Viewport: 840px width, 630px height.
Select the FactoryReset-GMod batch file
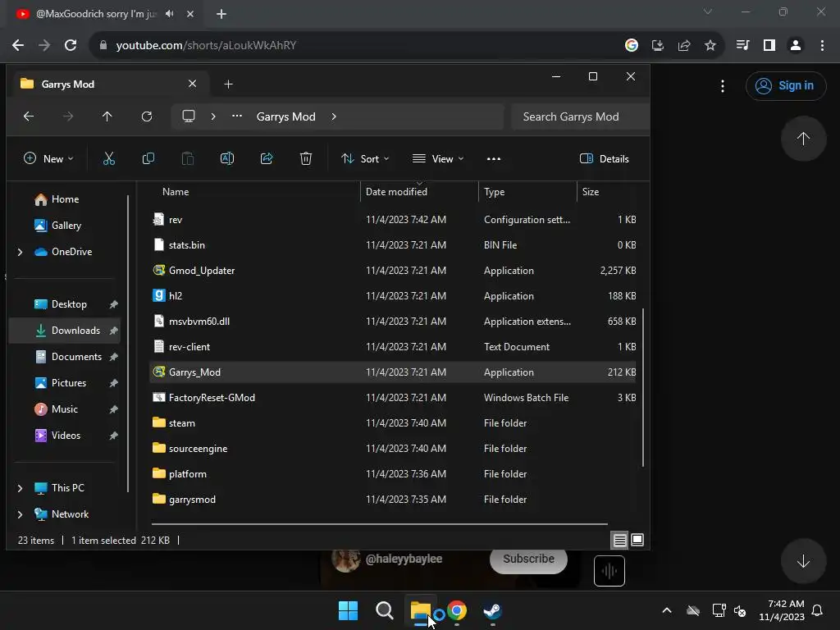(x=392, y=398)
